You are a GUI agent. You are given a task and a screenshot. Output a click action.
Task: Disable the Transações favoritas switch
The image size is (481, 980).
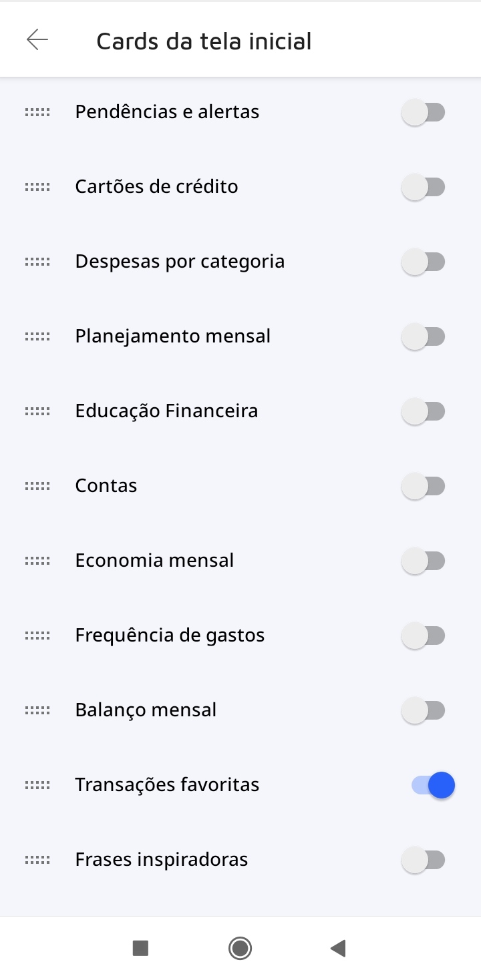(433, 785)
